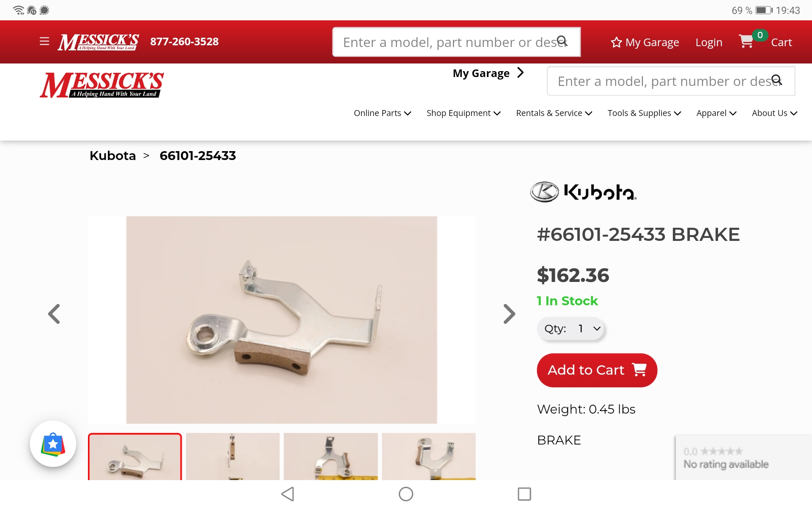This screenshot has width=812, height=508.
Task: Expand the Online Parts menu
Action: click(x=382, y=113)
